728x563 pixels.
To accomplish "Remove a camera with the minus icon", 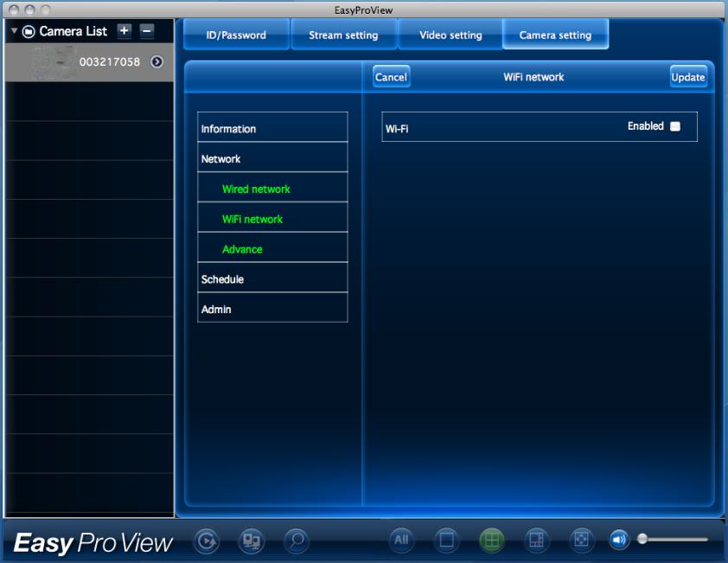I will coord(147,30).
